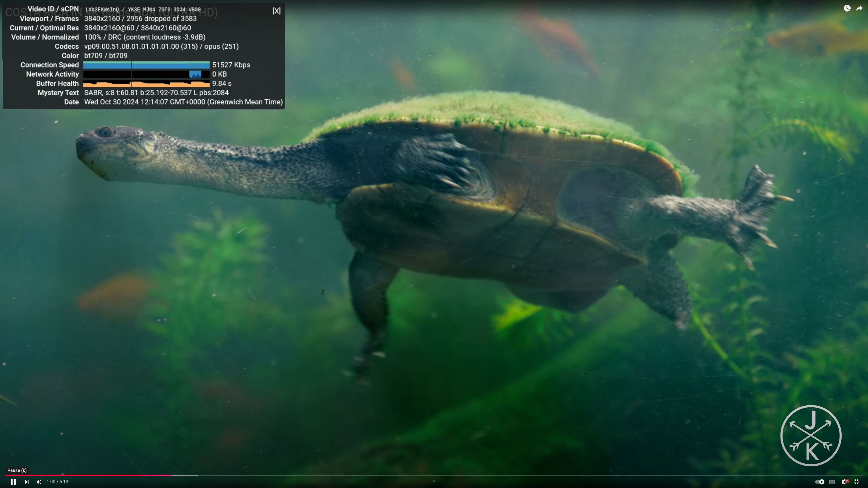868x488 pixels.
Task: Exit full screen mode
Action: (856, 482)
